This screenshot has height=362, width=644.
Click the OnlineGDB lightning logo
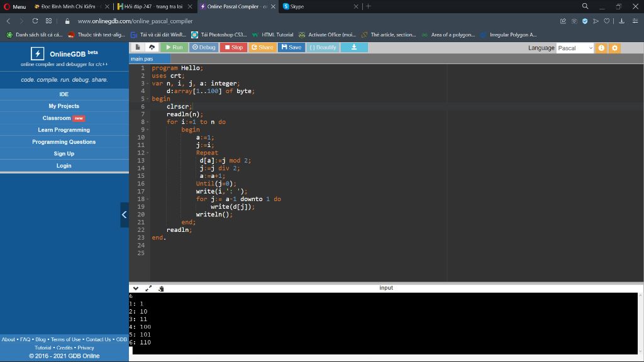coord(37,53)
